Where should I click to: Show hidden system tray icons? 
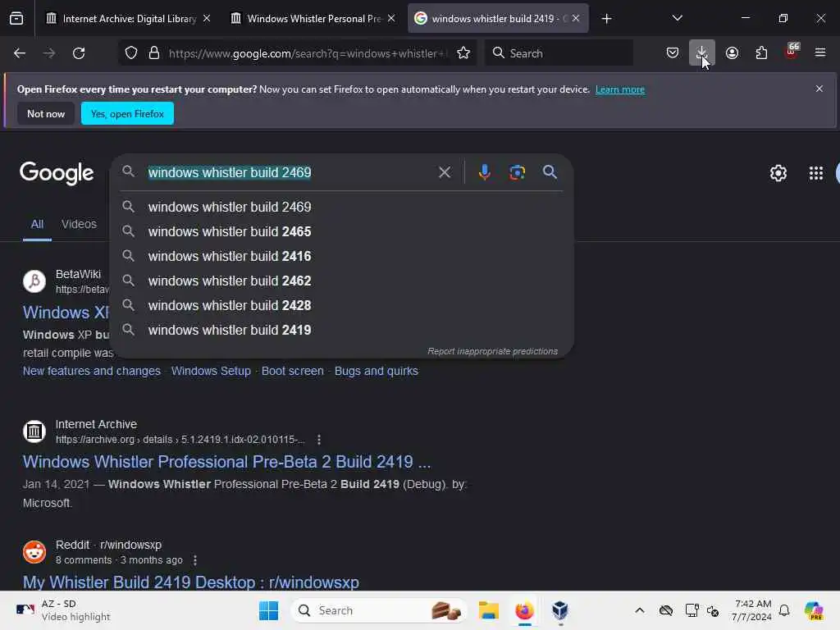[x=640, y=610]
